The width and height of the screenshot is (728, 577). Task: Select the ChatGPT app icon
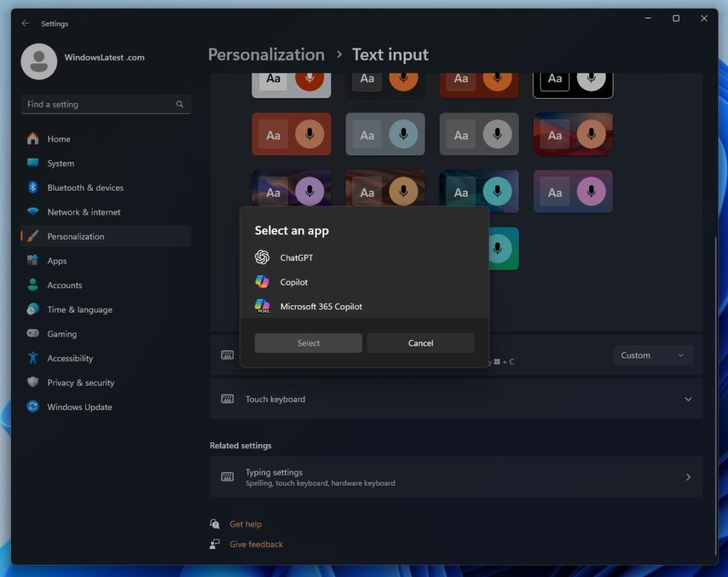point(262,258)
